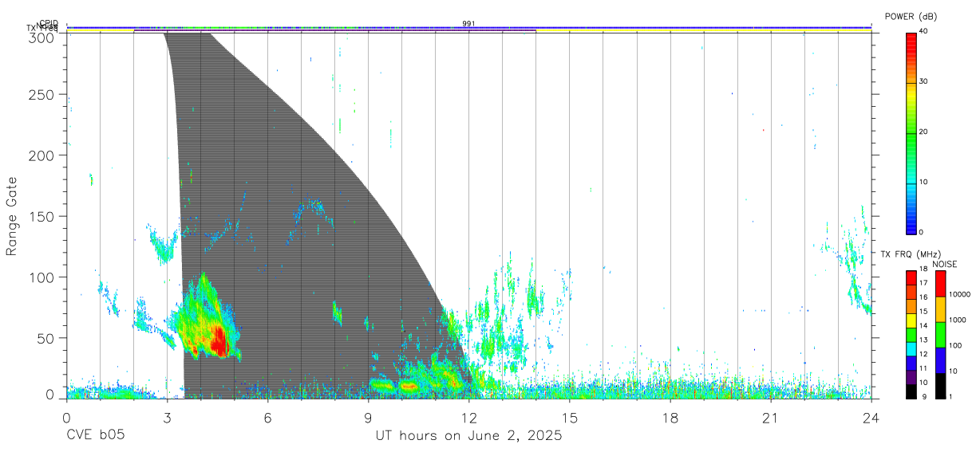Click the 12 hour tick on UT axis

[x=468, y=417]
